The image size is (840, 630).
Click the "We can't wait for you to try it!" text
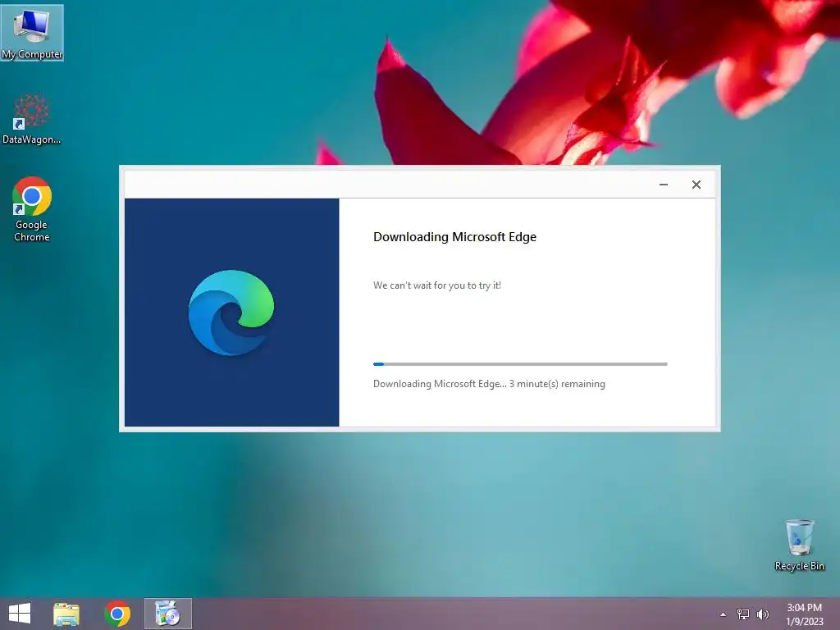click(437, 285)
